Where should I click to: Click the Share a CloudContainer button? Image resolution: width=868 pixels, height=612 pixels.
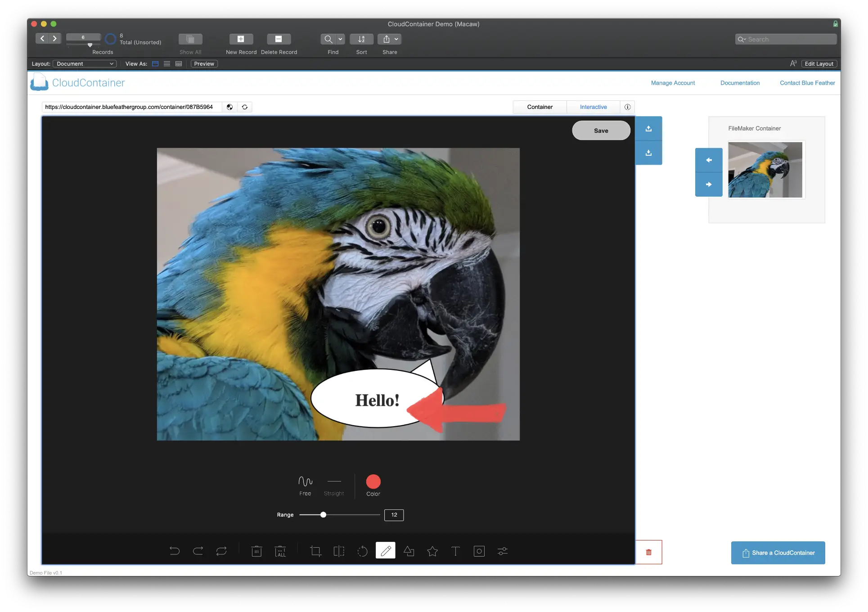(x=778, y=553)
